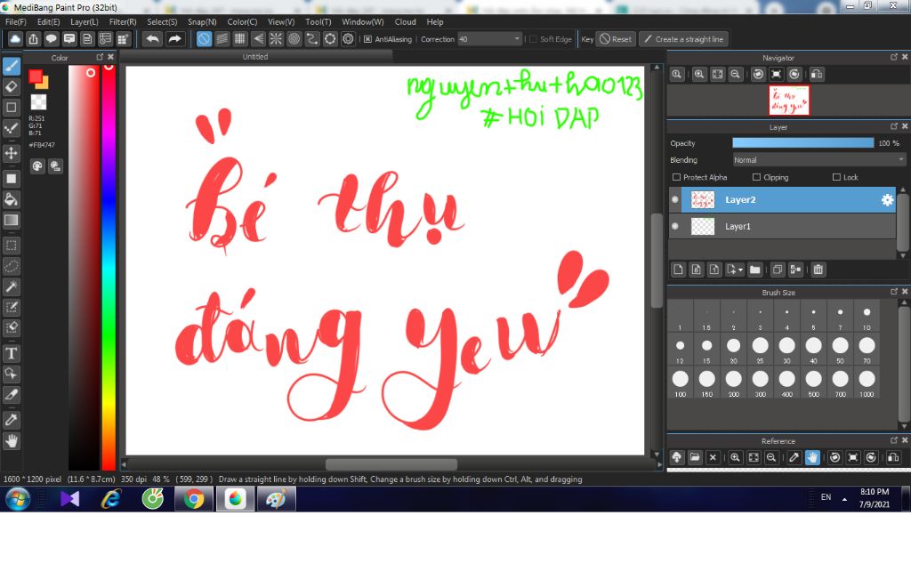The width and height of the screenshot is (911, 588).
Task: Click canvas horizontal scrollbar
Action: click(391, 464)
